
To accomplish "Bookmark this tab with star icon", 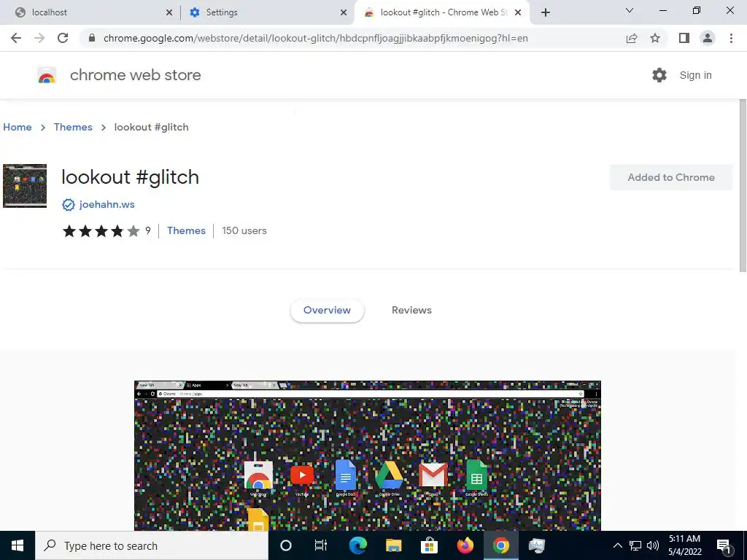I will (x=655, y=38).
